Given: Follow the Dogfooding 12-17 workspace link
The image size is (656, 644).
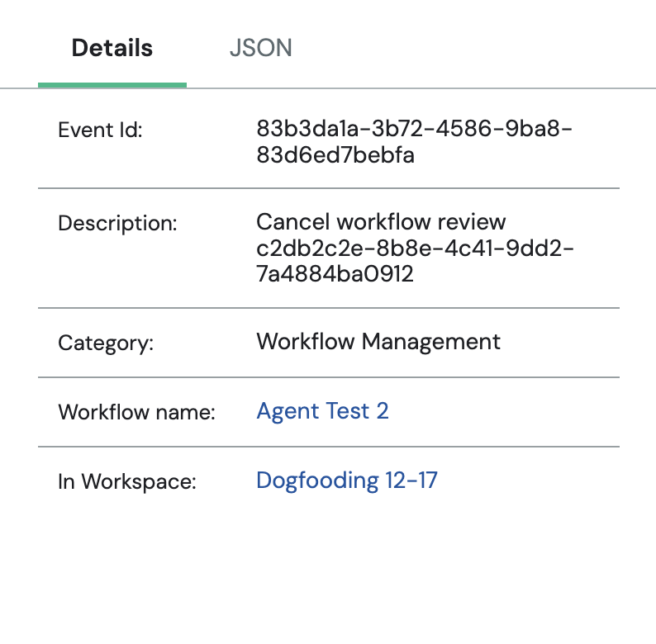Looking at the screenshot, I should coord(347,480).
